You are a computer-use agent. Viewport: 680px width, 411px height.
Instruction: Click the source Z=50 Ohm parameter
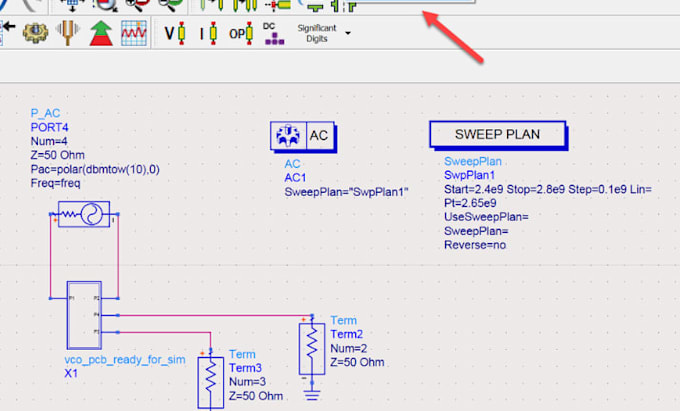58,155
